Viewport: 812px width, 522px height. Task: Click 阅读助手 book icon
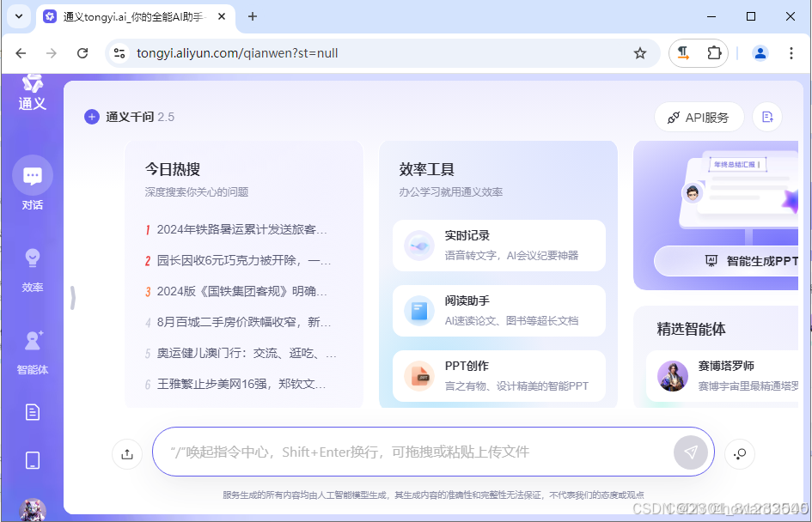pos(419,311)
